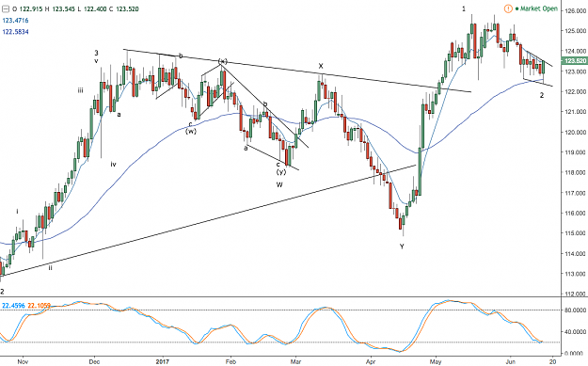This screenshot has width=588, height=366.
Task: Click the Nov label on time axis
Action: [x=23, y=361]
